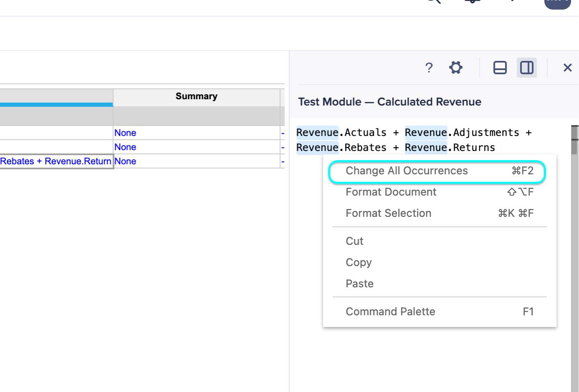Click the formula editor vertical scrollbar
This screenshot has height=392, width=579.
coord(575,259)
